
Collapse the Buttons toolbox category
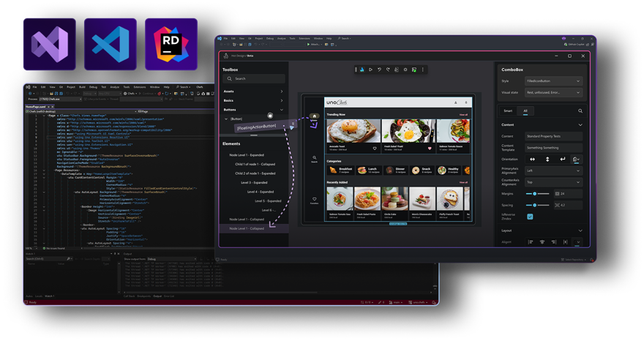[282, 109]
